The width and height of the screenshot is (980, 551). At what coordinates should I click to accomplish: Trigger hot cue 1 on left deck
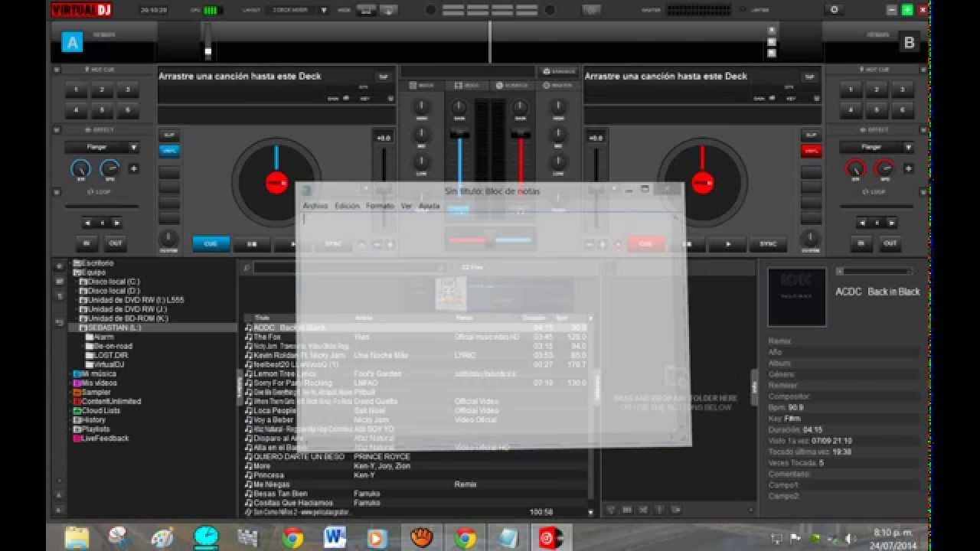pyautogui.click(x=76, y=90)
